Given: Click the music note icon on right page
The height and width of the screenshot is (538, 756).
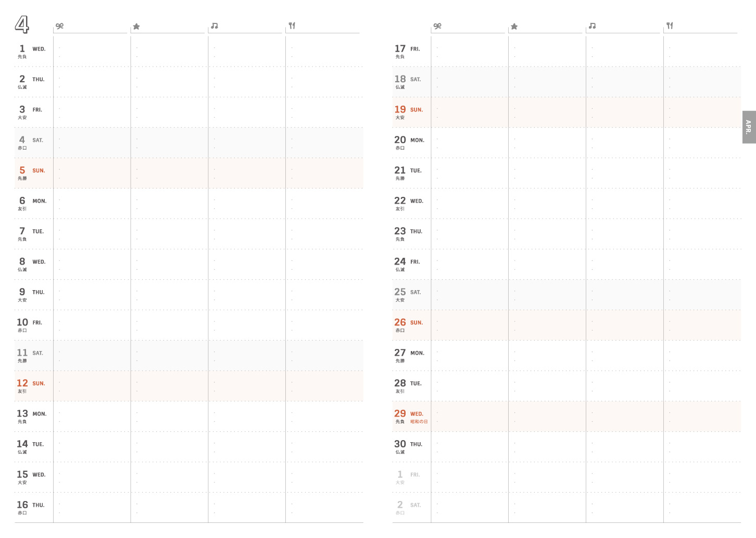Looking at the screenshot, I should (592, 26).
